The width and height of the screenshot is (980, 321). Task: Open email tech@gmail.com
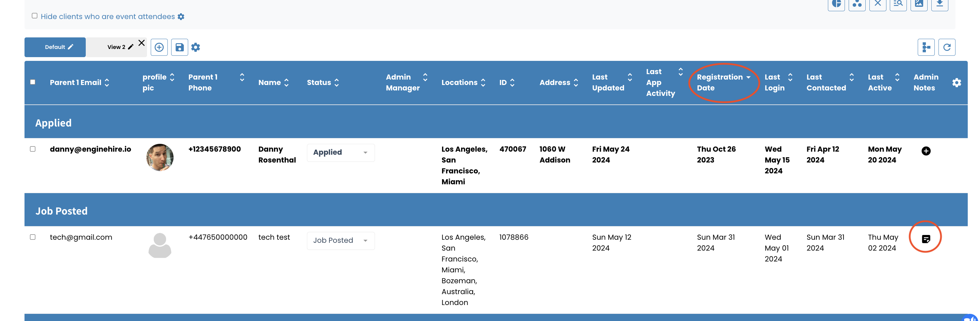(81, 237)
